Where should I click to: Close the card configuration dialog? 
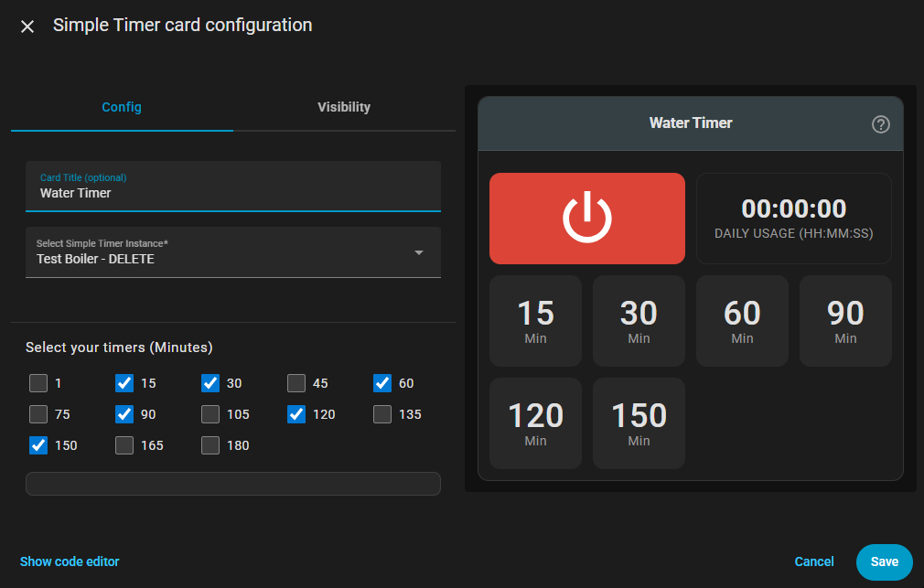click(27, 27)
